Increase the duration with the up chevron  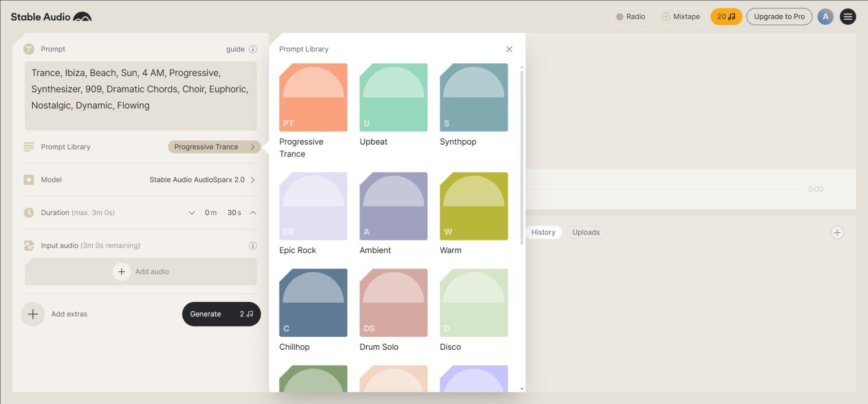253,212
